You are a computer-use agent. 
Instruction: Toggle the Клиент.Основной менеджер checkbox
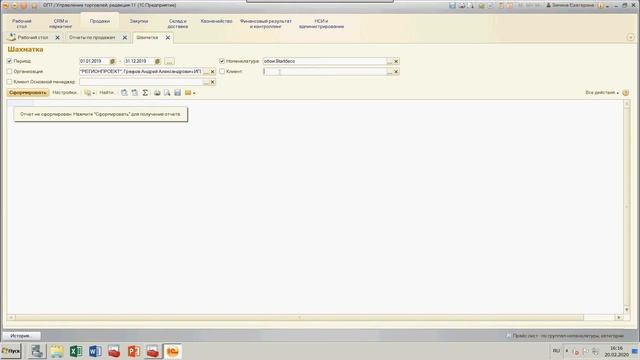click(9, 82)
